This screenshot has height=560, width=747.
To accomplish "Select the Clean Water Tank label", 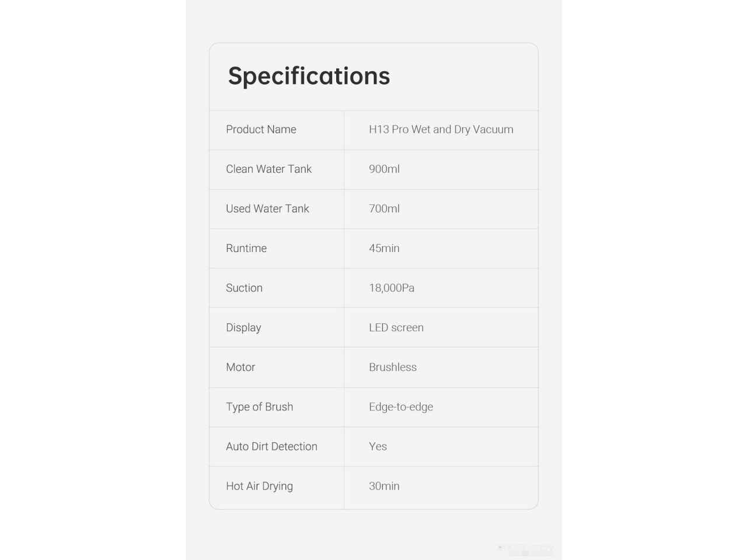I will (x=268, y=169).
